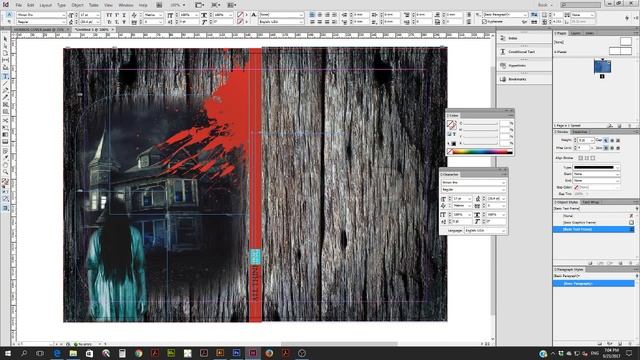Select Basic Text Frame object style
640x360 pixels.
(594, 229)
